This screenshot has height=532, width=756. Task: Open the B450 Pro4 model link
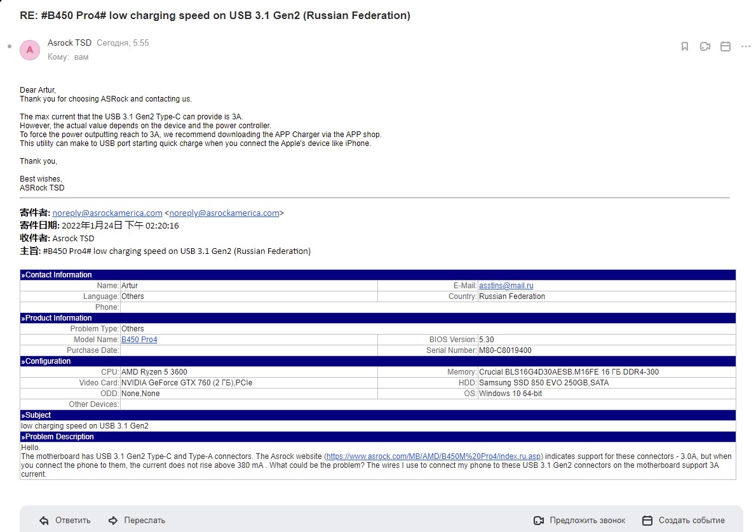(139, 340)
